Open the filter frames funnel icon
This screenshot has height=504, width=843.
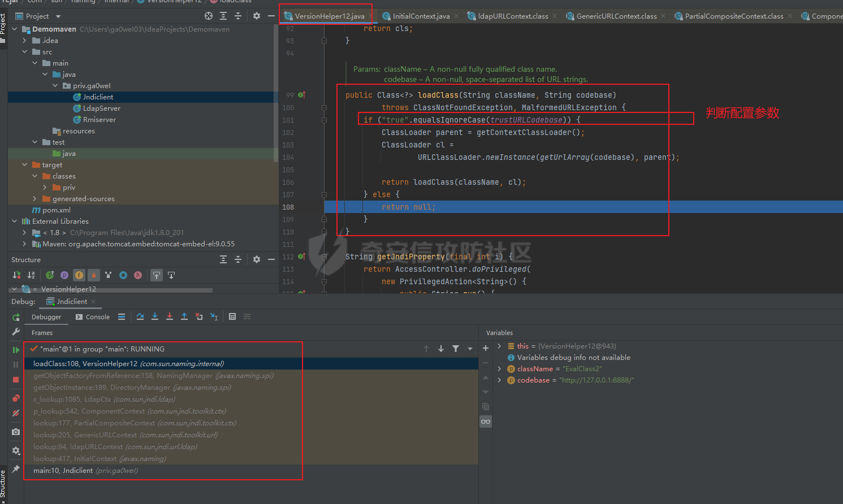coord(456,349)
